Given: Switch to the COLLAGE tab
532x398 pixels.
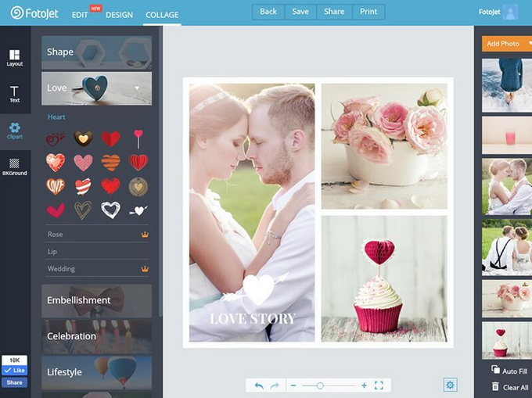Looking at the screenshot, I should point(162,15).
